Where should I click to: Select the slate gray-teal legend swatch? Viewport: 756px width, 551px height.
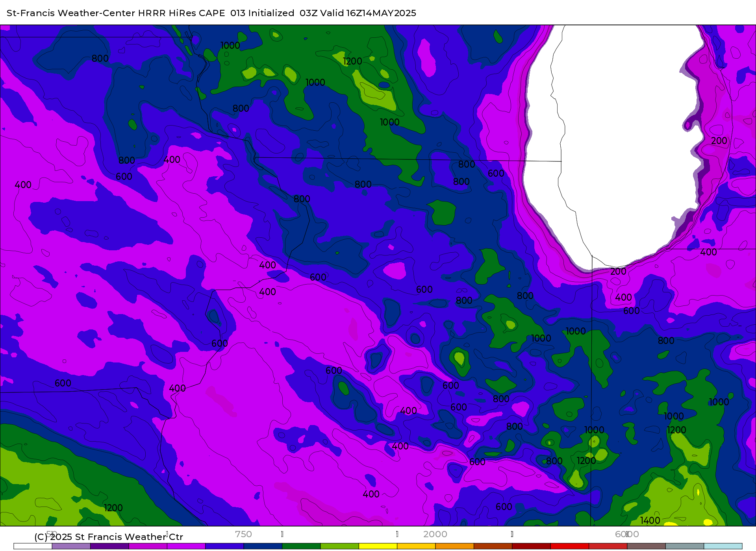[684, 546]
